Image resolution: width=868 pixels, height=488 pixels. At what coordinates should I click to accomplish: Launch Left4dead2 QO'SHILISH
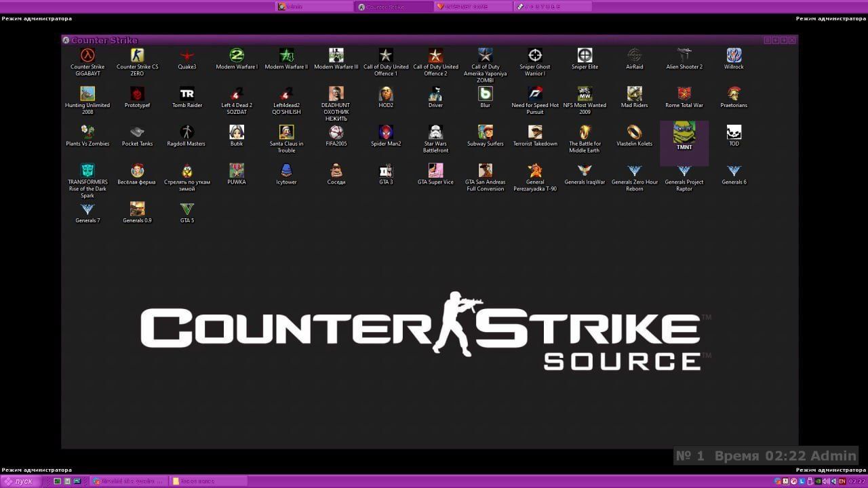286,94
